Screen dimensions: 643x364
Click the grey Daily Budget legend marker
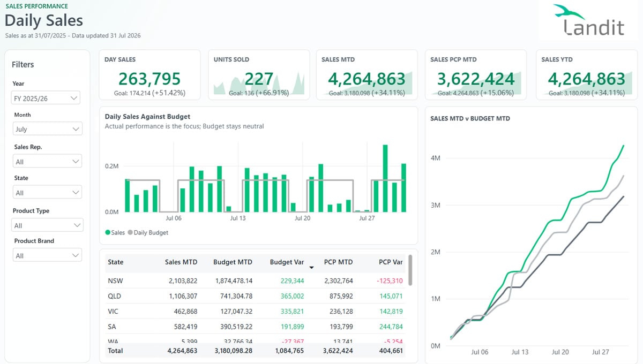[x=130, y=233]
